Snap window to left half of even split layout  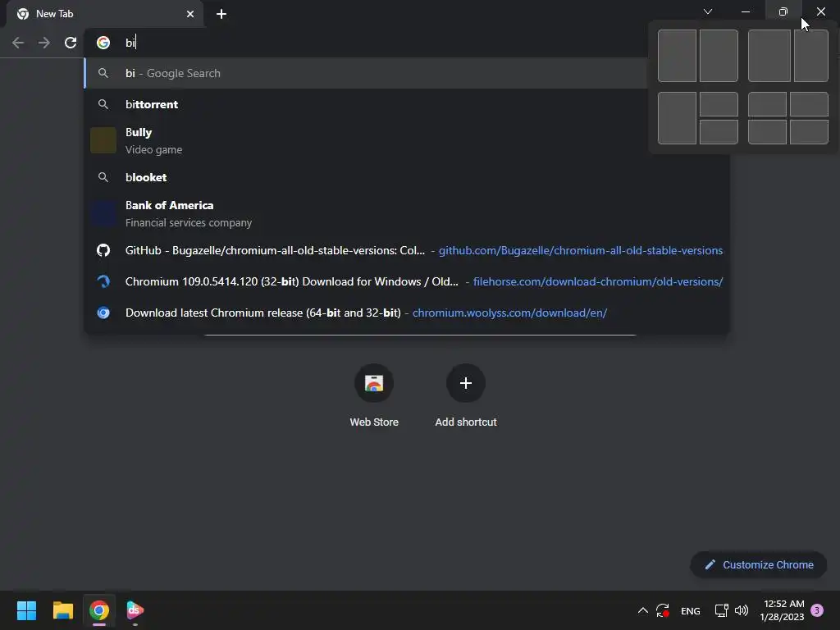coord(677,56)
